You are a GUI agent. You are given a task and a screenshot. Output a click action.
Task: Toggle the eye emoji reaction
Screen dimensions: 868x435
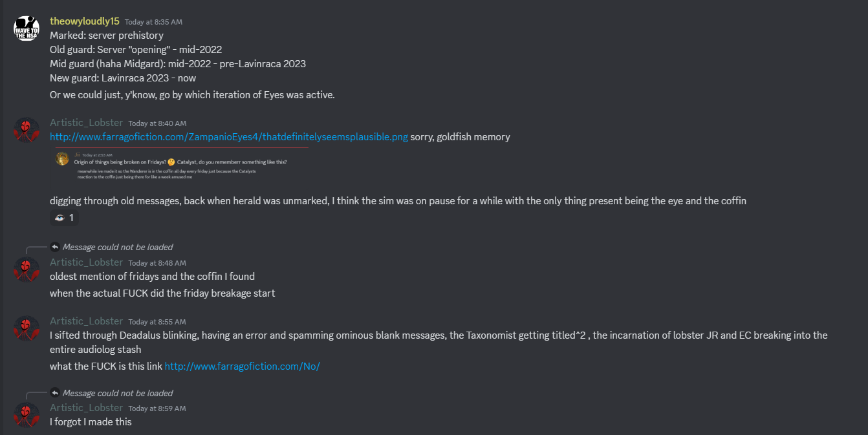pyautogui.click(x=64, y=218)
